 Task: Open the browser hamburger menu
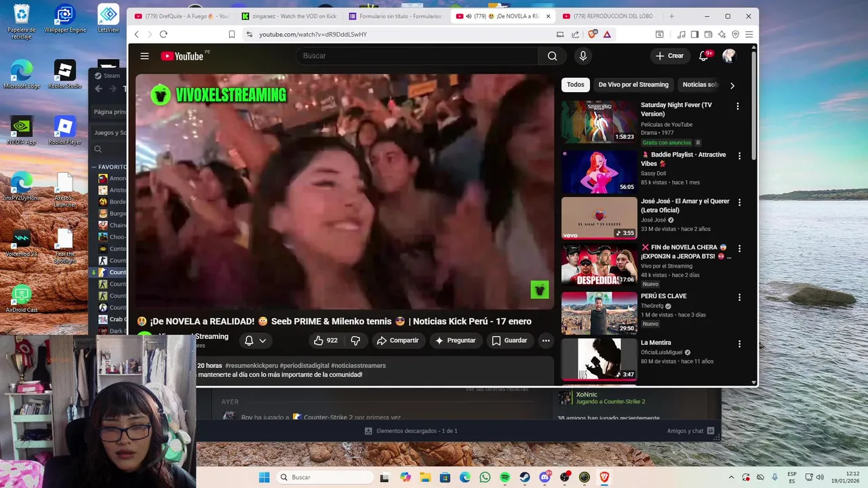click(749, 35)
